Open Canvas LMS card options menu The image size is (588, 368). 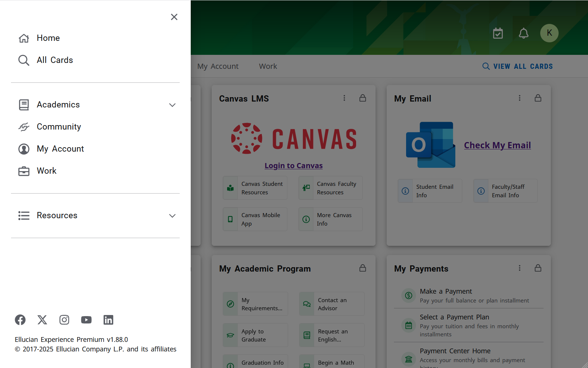click(x=344, y=98)
